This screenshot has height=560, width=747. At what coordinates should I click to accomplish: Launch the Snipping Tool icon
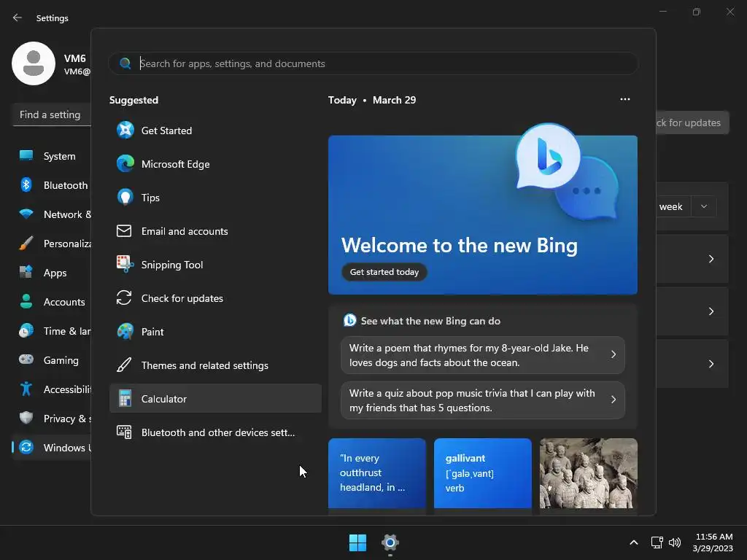point(125,264)
